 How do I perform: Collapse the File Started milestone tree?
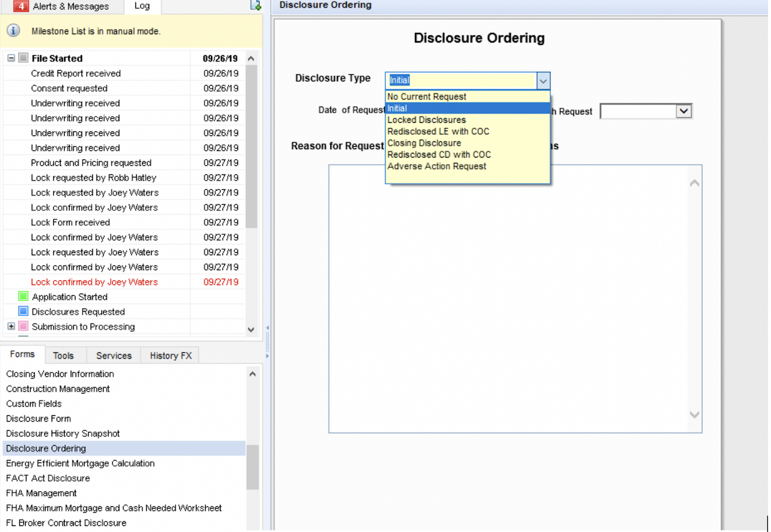11,58
